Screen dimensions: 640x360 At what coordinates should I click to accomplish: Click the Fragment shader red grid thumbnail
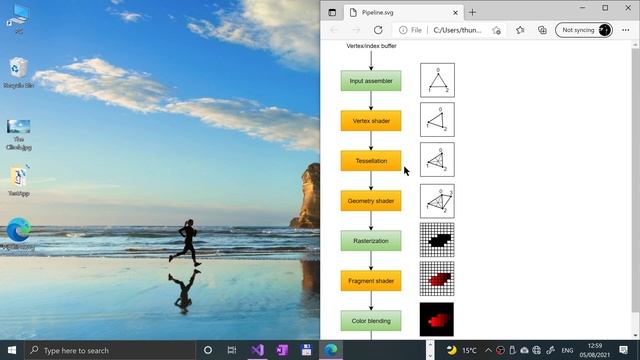(x=437, y=279)
